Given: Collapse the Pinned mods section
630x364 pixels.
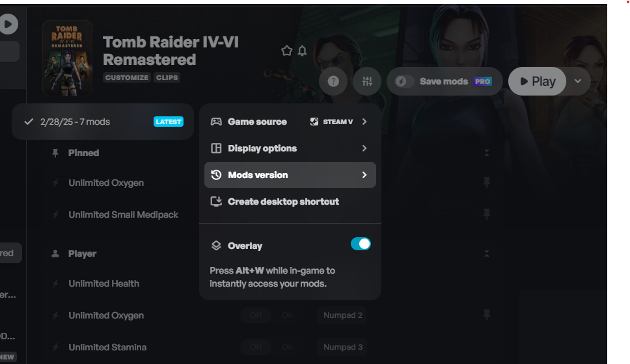Looking at the screenshot, I should tap(487, 153).
